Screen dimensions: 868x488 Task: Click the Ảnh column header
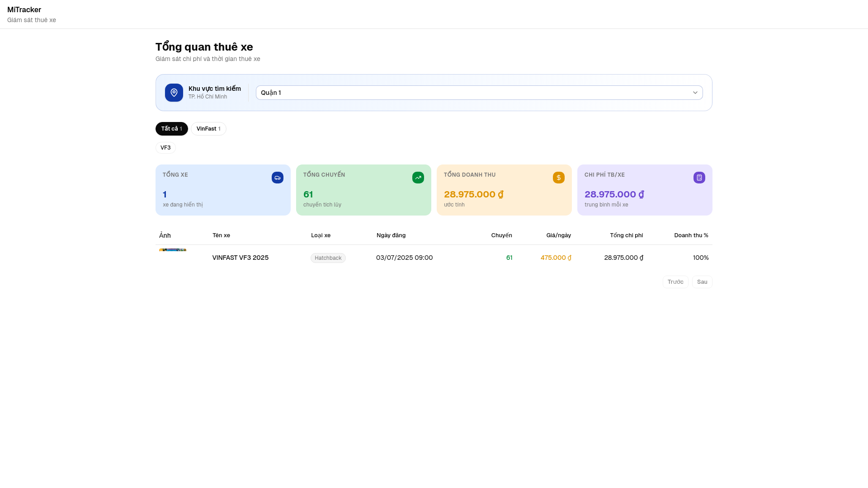(165, 235)
